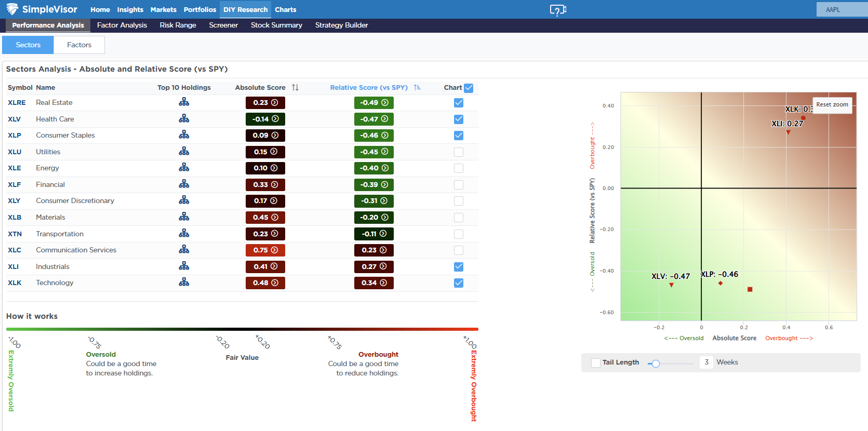This screenshot has width=868, height=431.
Task: Sort by Relative Score sort icon
Action: [x=417, y=87]
